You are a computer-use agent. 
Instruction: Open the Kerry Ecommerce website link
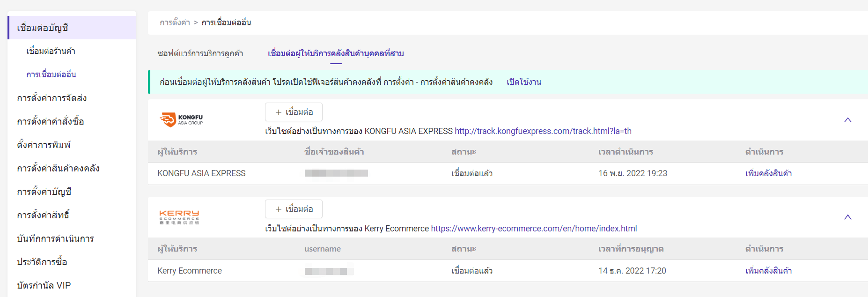point(534,229)
